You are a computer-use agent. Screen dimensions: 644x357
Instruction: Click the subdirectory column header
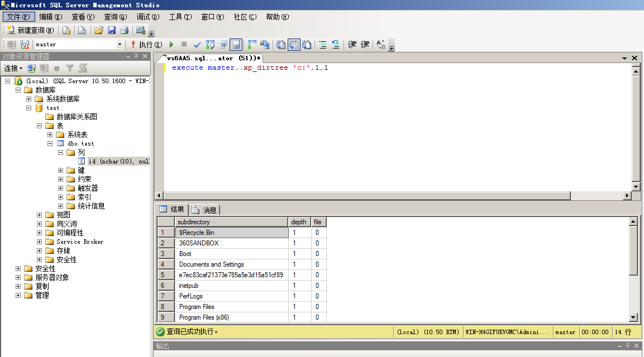tap(232, 222)
